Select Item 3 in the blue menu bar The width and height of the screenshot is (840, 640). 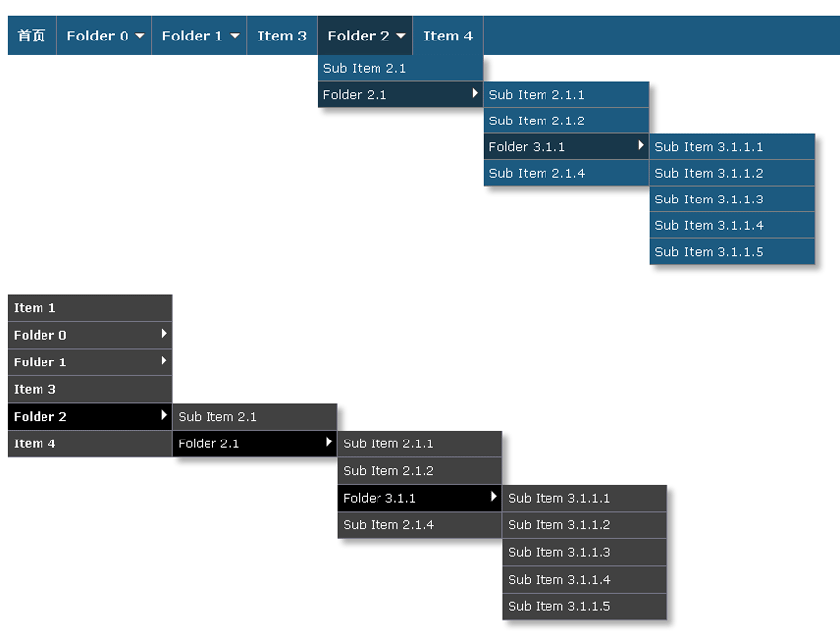tap(282, 36)
